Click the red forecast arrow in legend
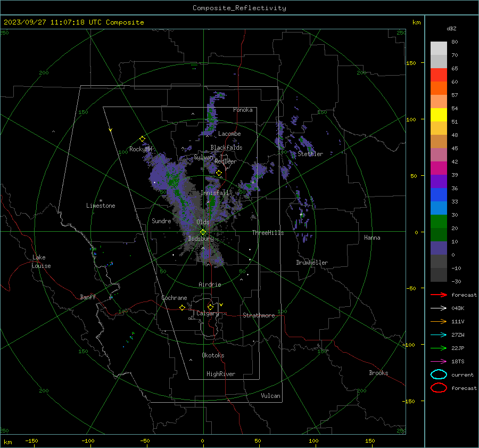Viewport: 479px width, 448px height. [x=439, y=295]
